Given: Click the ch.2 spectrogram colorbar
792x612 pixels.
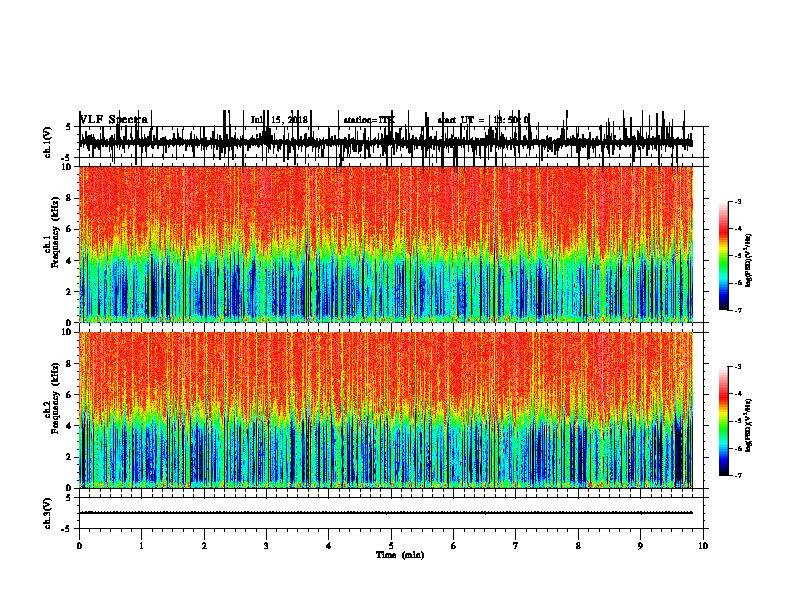Looking at the screenshot, I should tap(724, 421).
